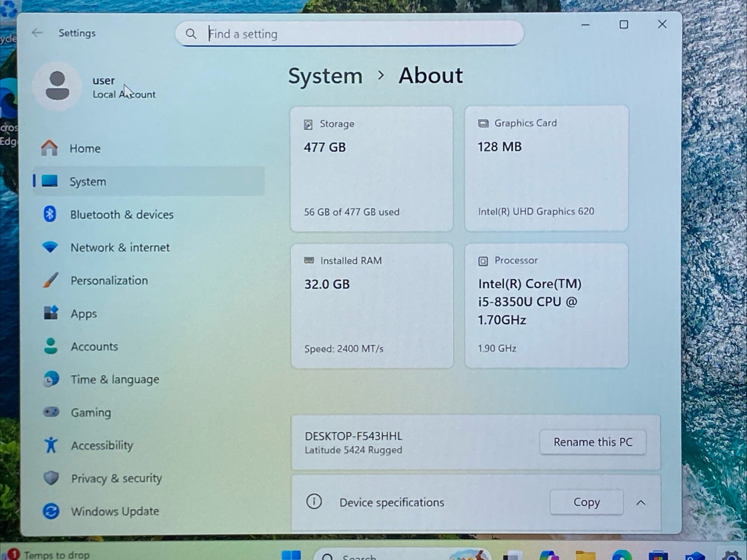
Task: Open Accounts in the Settings sidebar
Action: pyautogui.click(x=149, y=347)
